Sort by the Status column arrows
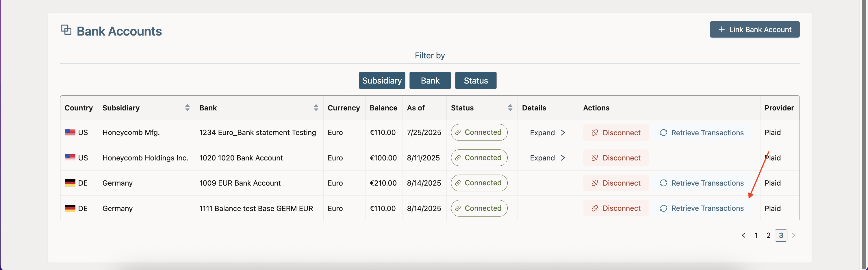Viewport: 868px width, 270px height. tap(510, 108)
